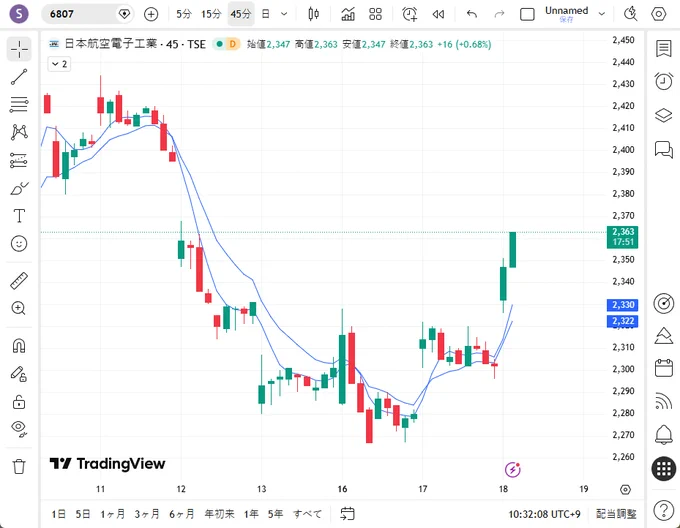Add symbol to compare with plus button
Viewport: 680px width, 528px height.
pyautogui.click(x=151, y=14)
